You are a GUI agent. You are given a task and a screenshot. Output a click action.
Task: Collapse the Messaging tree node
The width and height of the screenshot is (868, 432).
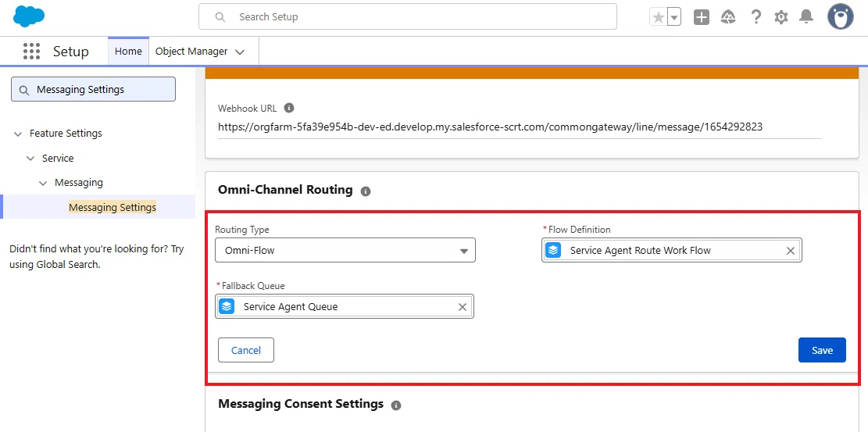pos(43,183)
